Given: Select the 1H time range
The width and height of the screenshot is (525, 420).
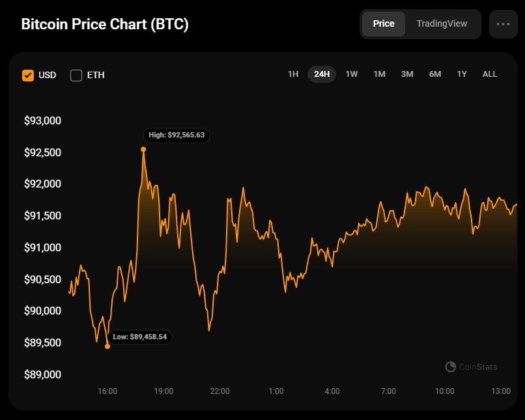Looking at the screenshot, I should (x=293, y=74).
